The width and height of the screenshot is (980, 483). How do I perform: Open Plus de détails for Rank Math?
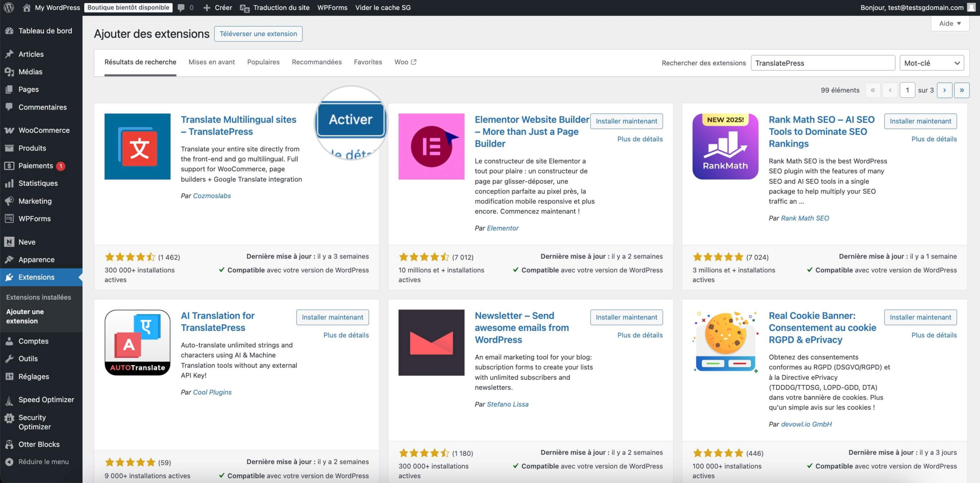coord(934,139)
